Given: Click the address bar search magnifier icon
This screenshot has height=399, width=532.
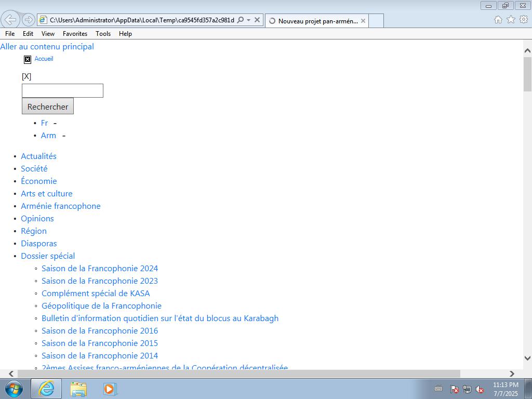Looking at the screenshot, I should point(240,20).
